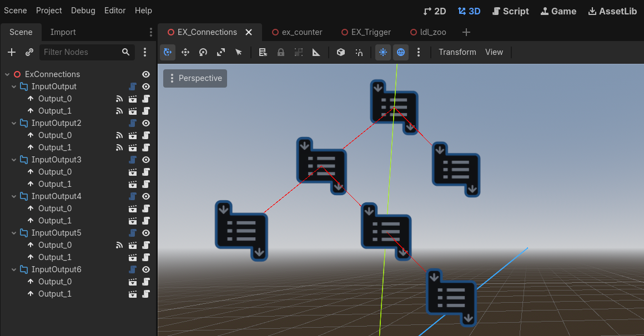
Task: Instantiate a child scene with link icon
Action: (29, 52)
